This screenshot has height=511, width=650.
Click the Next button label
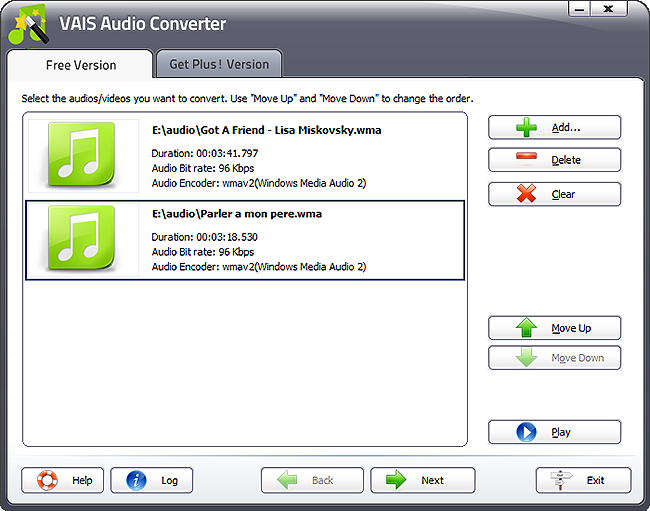pyautogui.click(x=432, y=480)
